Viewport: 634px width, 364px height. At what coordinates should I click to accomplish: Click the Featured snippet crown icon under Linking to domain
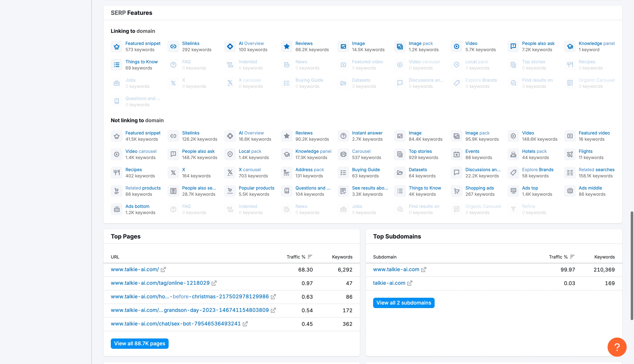[x=116, y=46]
